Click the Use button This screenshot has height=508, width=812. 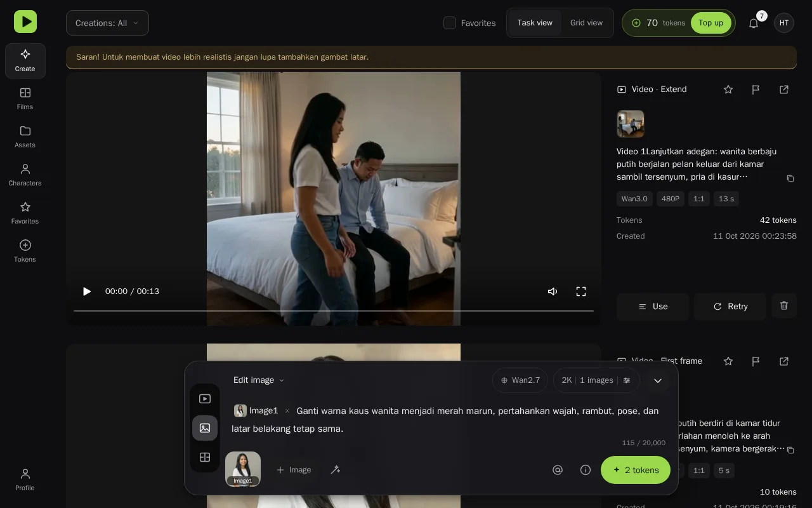pyautogui.click(x=653, y=306)
